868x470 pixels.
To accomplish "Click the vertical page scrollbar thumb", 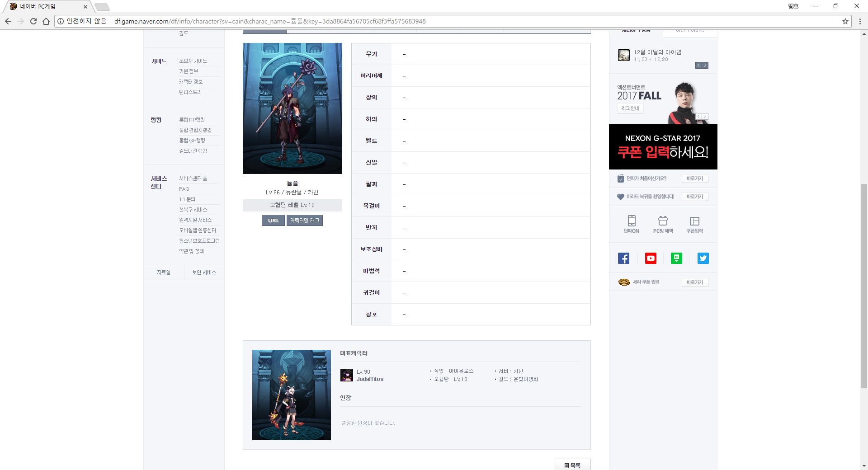I will 864,286.
